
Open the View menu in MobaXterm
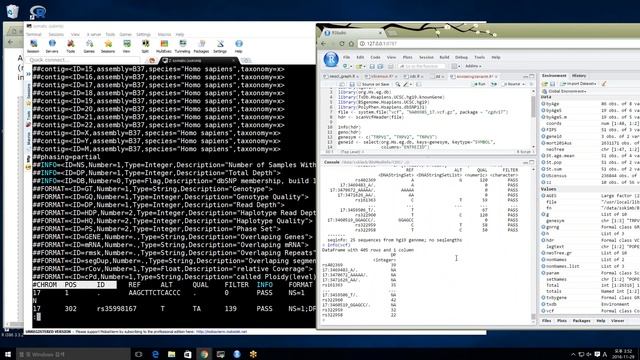point(75,34)
